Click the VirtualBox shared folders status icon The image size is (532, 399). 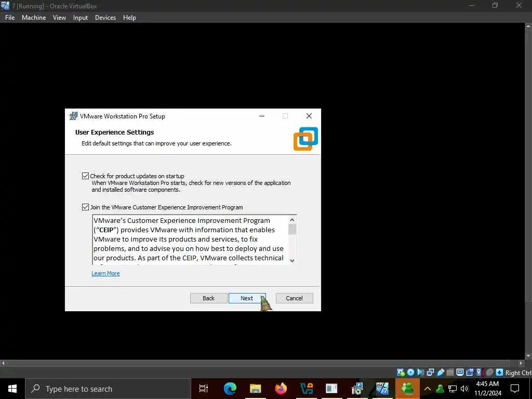(450, 373)
